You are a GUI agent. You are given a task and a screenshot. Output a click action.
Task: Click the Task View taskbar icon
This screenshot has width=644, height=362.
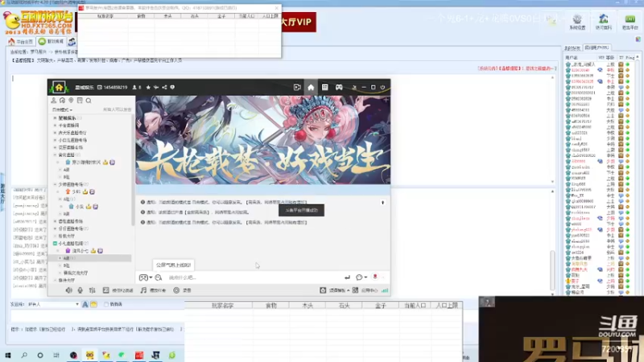pyautogui.click(x=56, y=355)
